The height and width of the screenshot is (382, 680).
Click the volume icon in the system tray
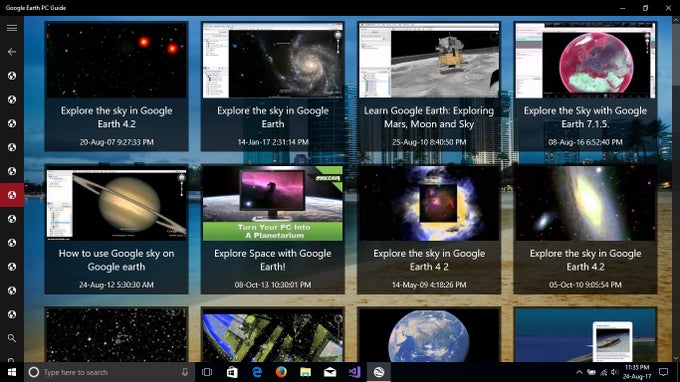pos(615,372)
